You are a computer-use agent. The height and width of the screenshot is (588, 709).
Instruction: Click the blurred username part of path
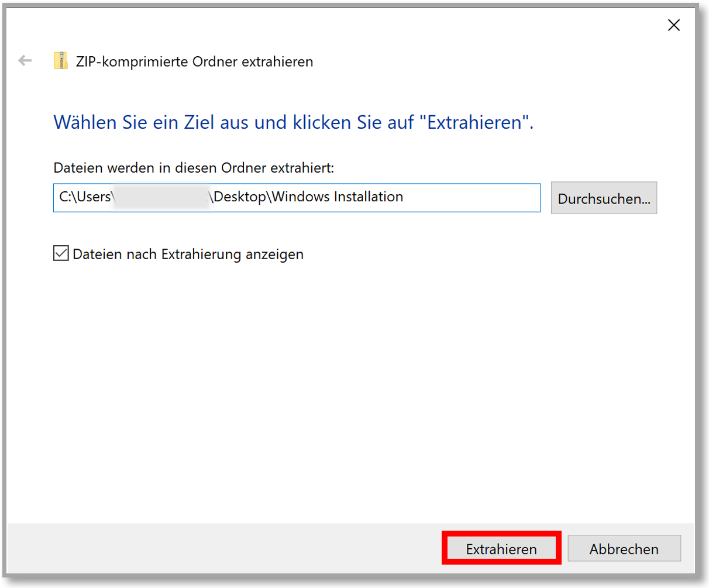tap(161, 197)
